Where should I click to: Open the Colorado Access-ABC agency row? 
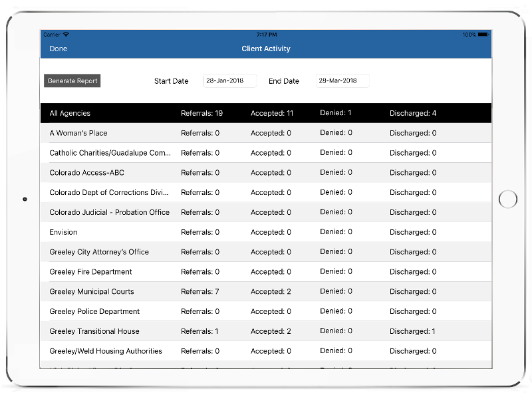pyautogui.click(x=266, y=173)
